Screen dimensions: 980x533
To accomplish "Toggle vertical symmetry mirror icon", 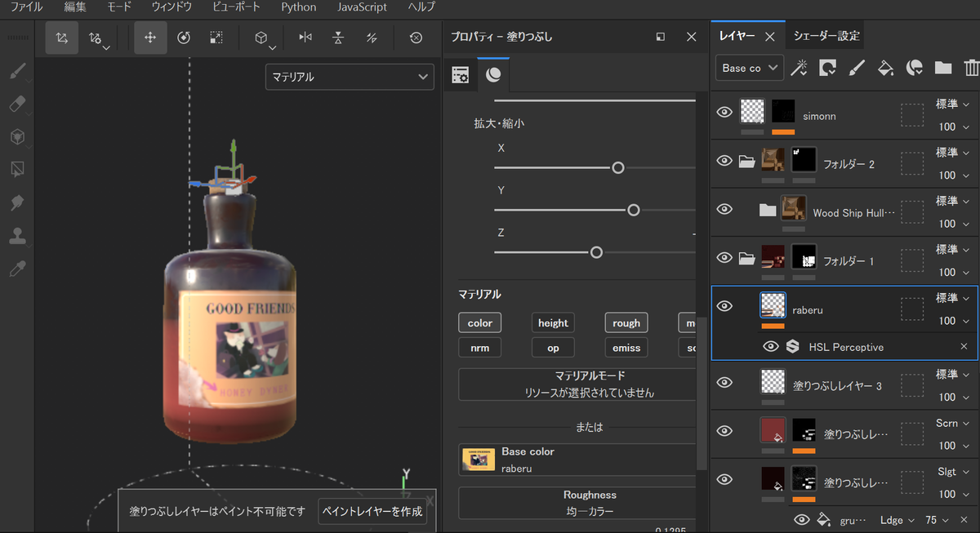I will tap(338, 38).
